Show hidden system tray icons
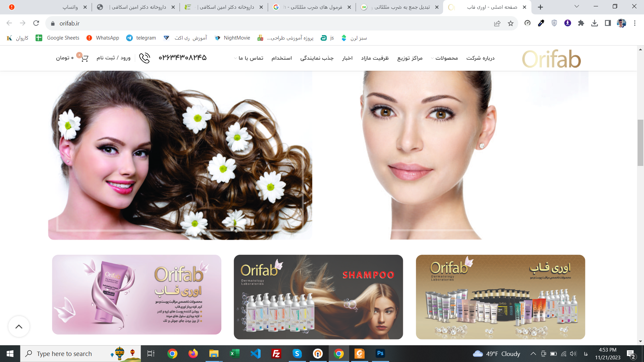 pos(533,354)
